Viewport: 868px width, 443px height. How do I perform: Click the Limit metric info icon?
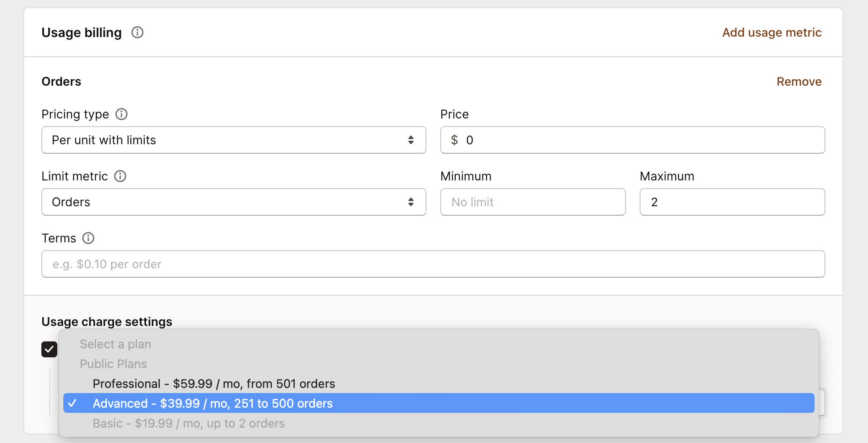(x=120, y=176)
